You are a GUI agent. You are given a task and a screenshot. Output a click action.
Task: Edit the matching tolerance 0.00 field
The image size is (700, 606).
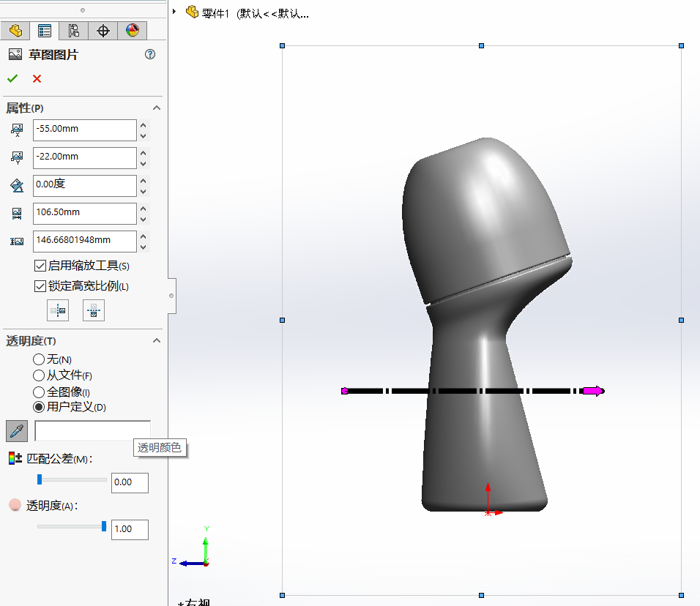point(130,483)
